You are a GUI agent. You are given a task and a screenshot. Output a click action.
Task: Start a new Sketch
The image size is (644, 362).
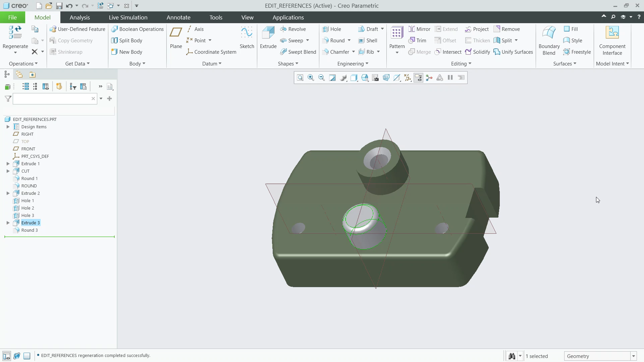pyautogui.click(x=247, y=38)
